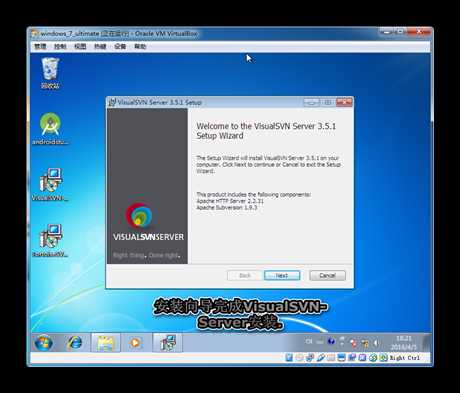Click the volume speaker icon in tray
Image resolution: width=460 pixels, height=393 pixels.
tap(376, 343)
